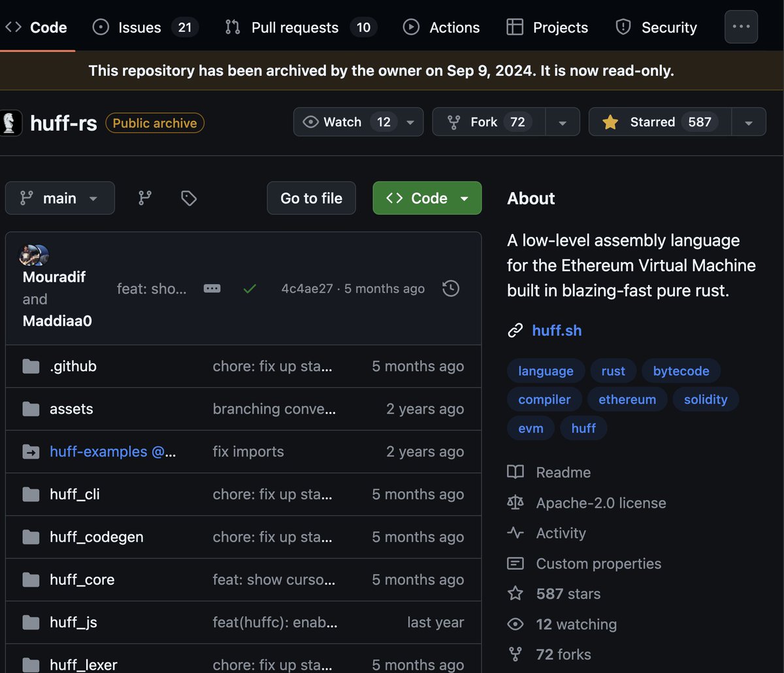Open the green Code dropdown button
784x673 pixels.
427,198
